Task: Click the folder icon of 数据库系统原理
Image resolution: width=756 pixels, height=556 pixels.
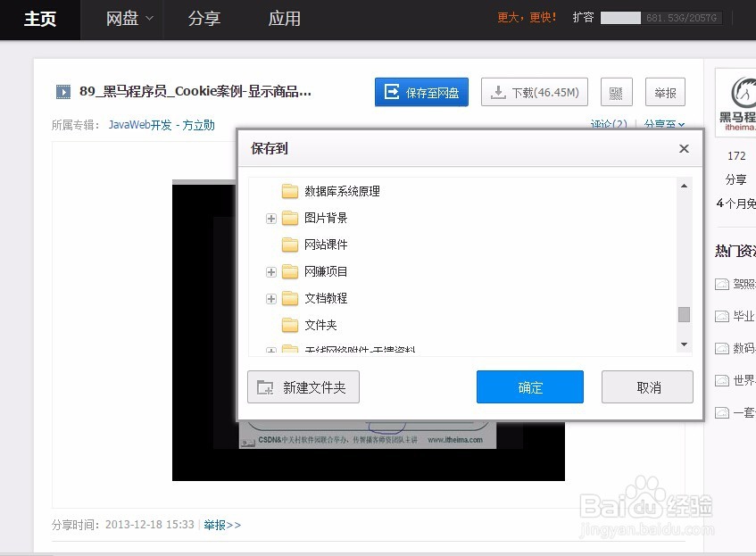Action: click(x=289, y=191)
